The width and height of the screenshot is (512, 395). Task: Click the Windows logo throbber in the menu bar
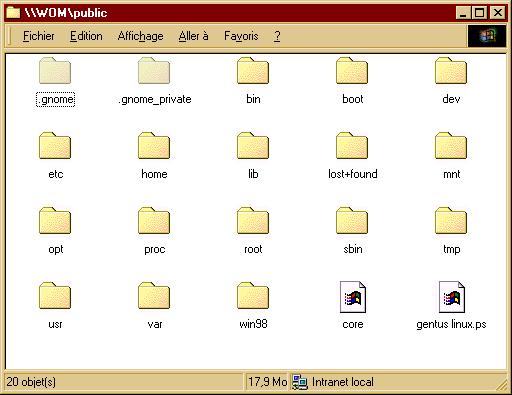pyautogui.click(x=487, y=36)
